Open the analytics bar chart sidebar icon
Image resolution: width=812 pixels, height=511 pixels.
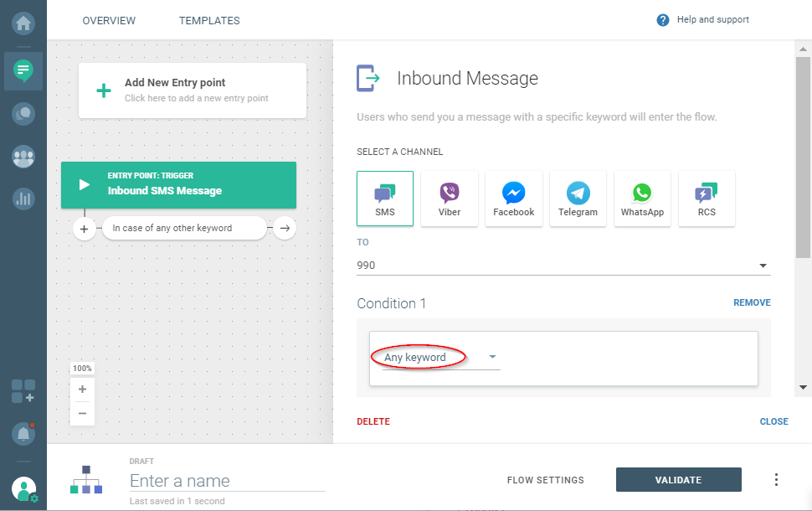point(23,198)
